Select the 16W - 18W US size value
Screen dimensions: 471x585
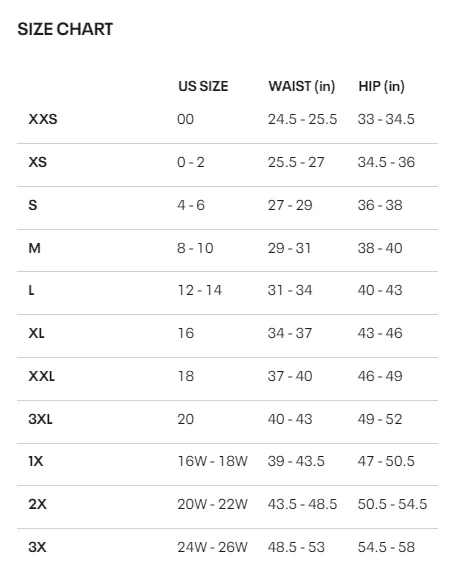(x=212, y=461)
